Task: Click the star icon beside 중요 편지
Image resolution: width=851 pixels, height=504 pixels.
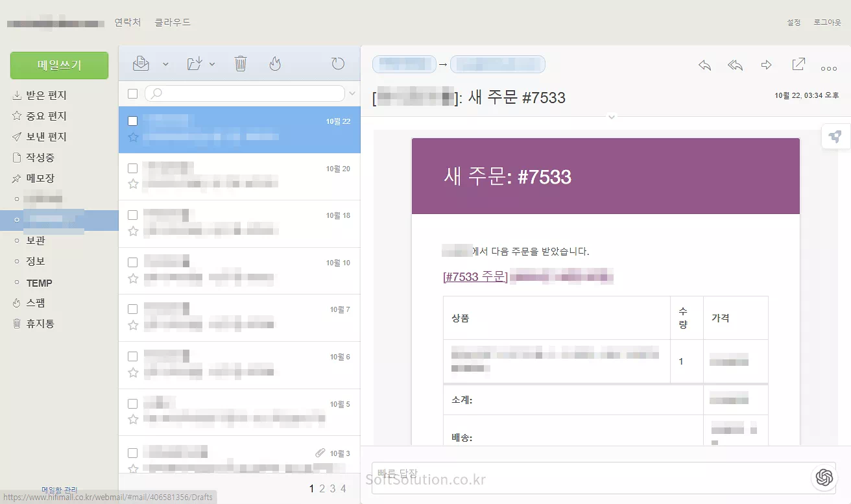Action: [17, 116]
